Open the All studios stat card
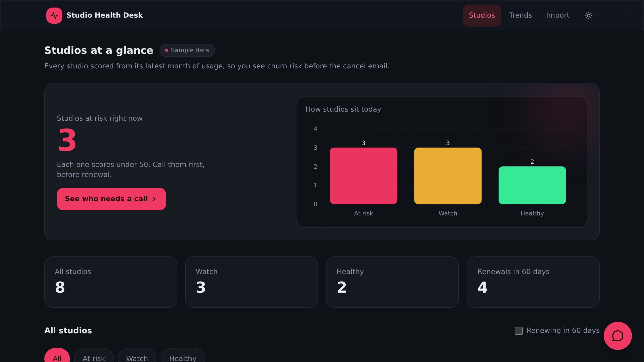Image resolution: width=644 pixels, height=362 pixels. pyautogui.click(x=111, y=282)
